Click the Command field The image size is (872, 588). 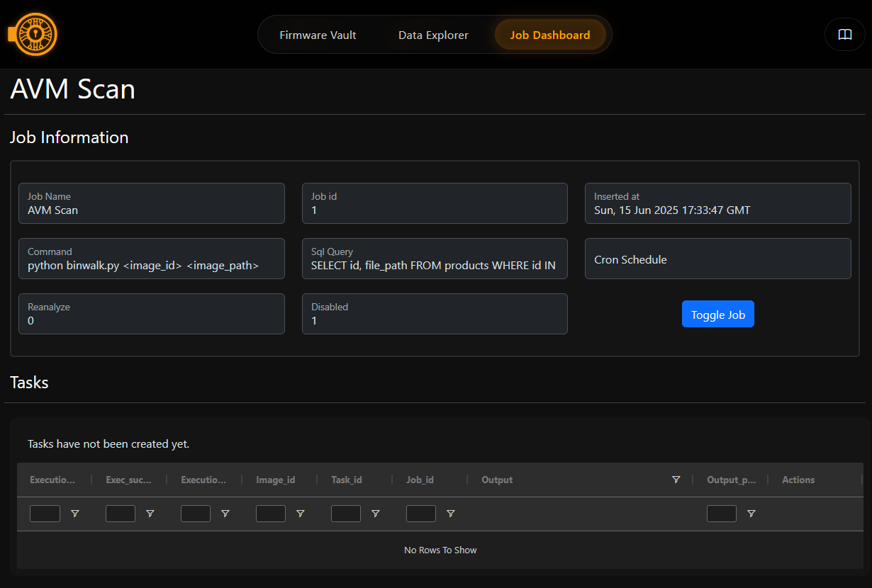(x=152, y=259)
